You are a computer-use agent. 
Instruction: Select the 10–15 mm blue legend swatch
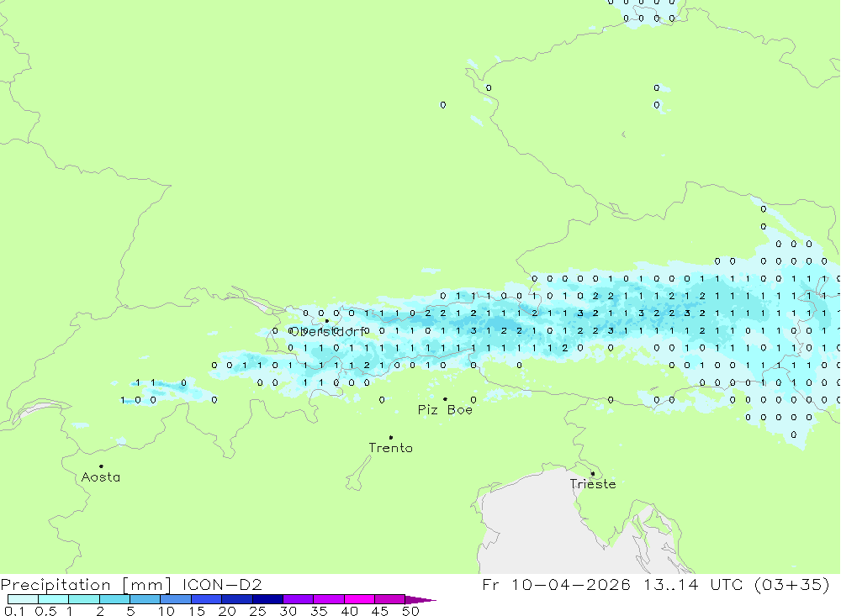(x=176, y=599)
